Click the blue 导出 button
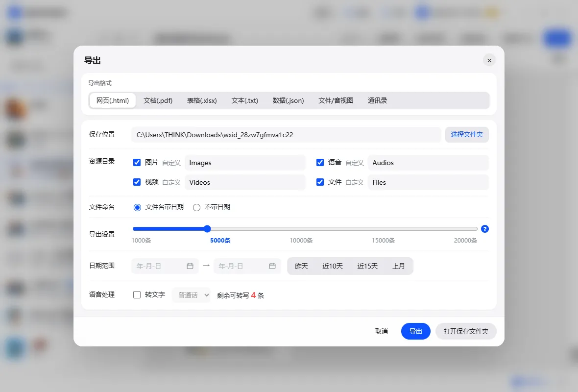The image size is (578, 392). pyautogui.click(x=415, y=331)
